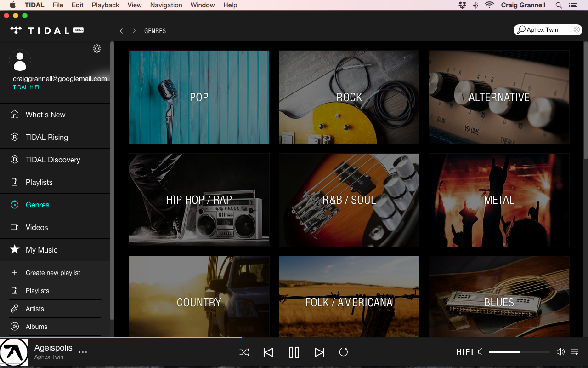This screenshot has height=368, width=588.
Task: Open the Alternative genre tile
Action: (499, 97)
